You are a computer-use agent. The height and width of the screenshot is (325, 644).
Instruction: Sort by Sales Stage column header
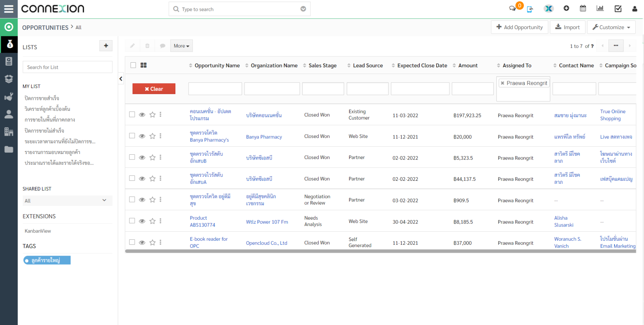coord(322,65)
